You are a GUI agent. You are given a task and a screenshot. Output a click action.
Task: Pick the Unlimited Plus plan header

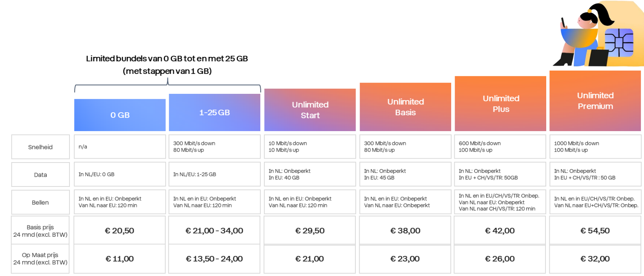(501, 104)
